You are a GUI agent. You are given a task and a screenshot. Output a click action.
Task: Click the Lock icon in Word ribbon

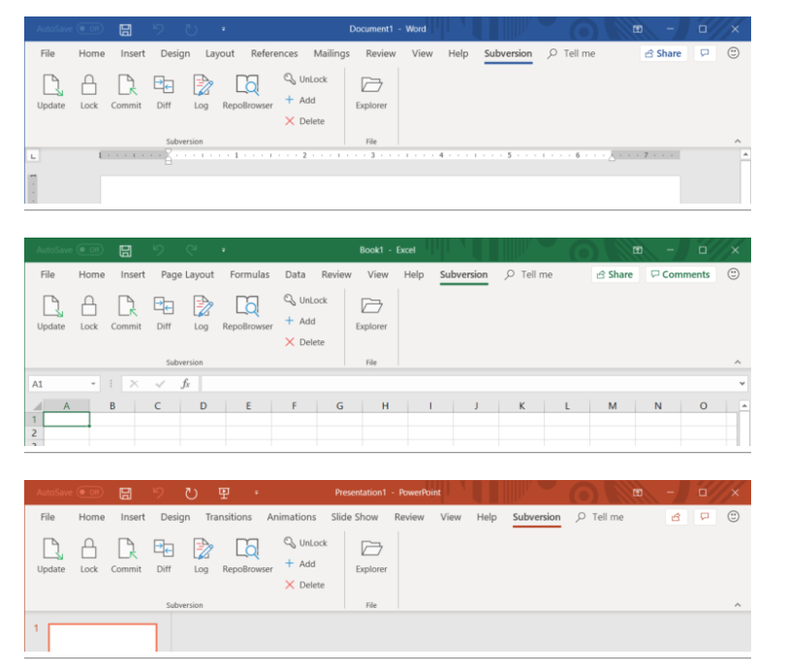pos(89,91)
